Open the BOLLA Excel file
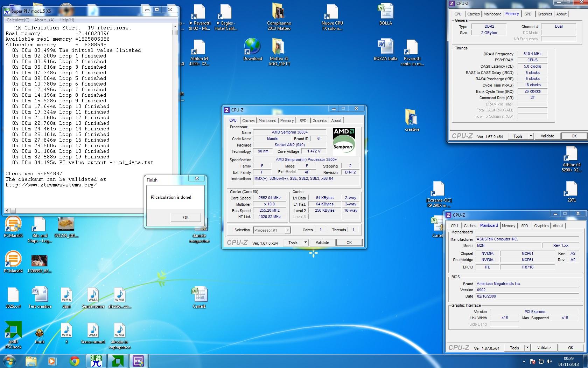 click(x=386, y=14)
